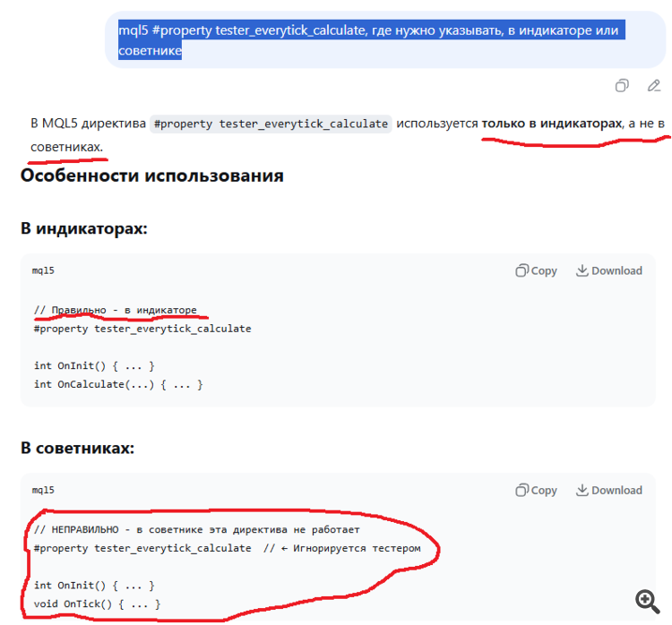Click the "В индикаторах:" subheading
Screen dimensions: 672x625
(x=83, y=228)
